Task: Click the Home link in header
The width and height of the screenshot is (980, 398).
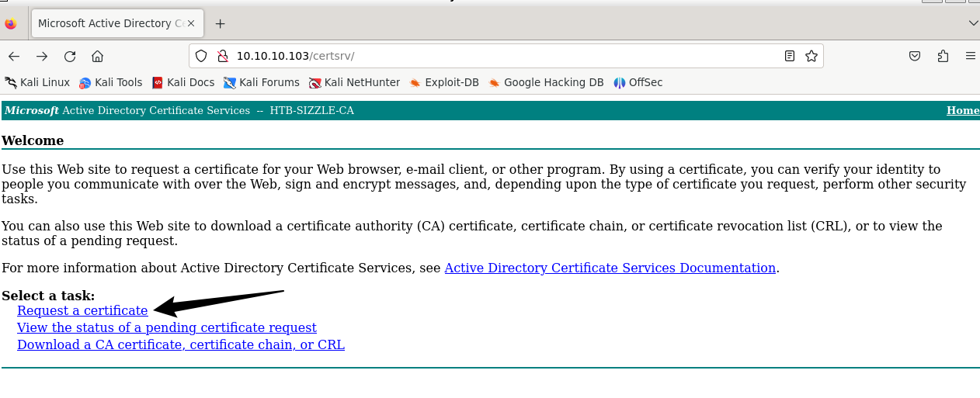Action: [x=962, y=110]
